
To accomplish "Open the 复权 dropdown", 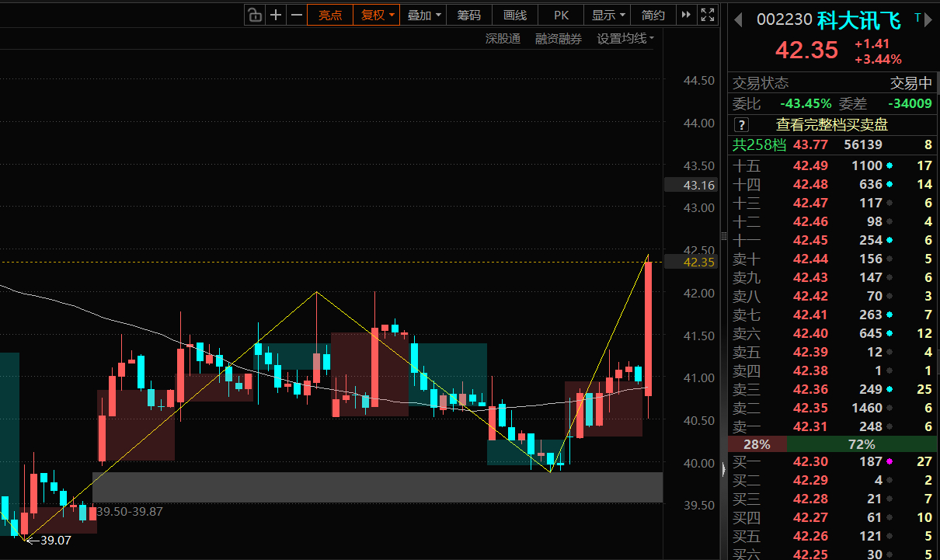I will coord(377,15).
